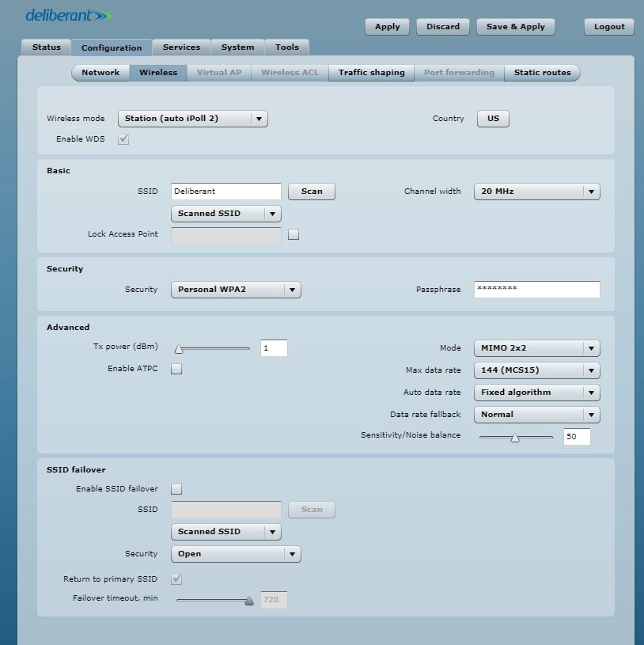
Task: Select the US country button
Action: (x=493, y=119)
